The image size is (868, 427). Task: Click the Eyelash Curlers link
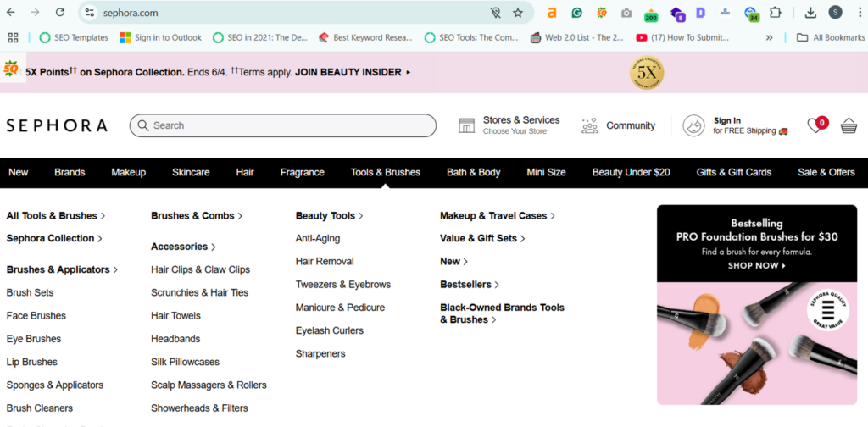pos(329,330)
